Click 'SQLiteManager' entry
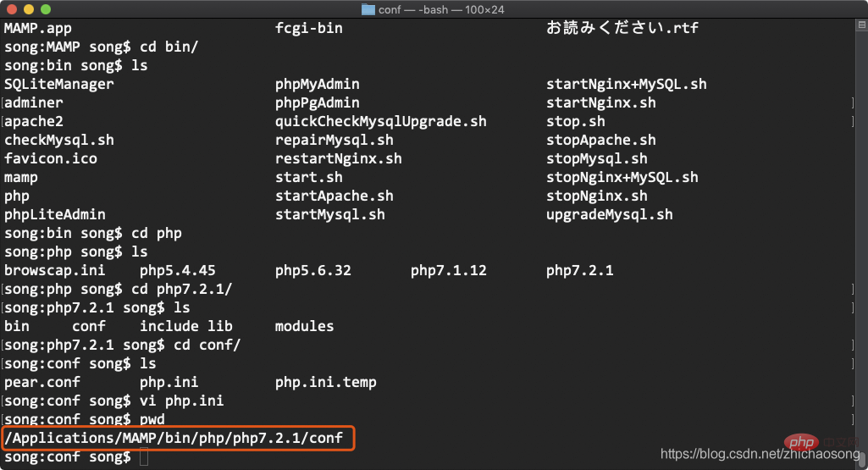This screenshot has height=470, width=868. tap(59, 84)
